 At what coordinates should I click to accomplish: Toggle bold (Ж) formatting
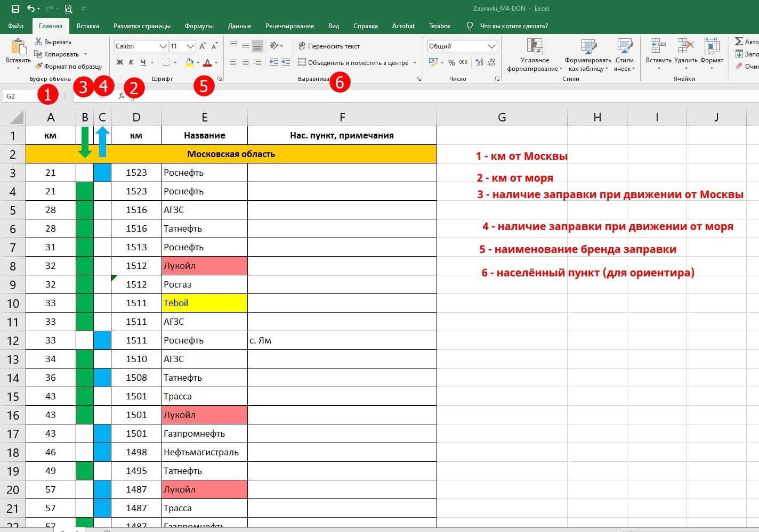(120, 62)
